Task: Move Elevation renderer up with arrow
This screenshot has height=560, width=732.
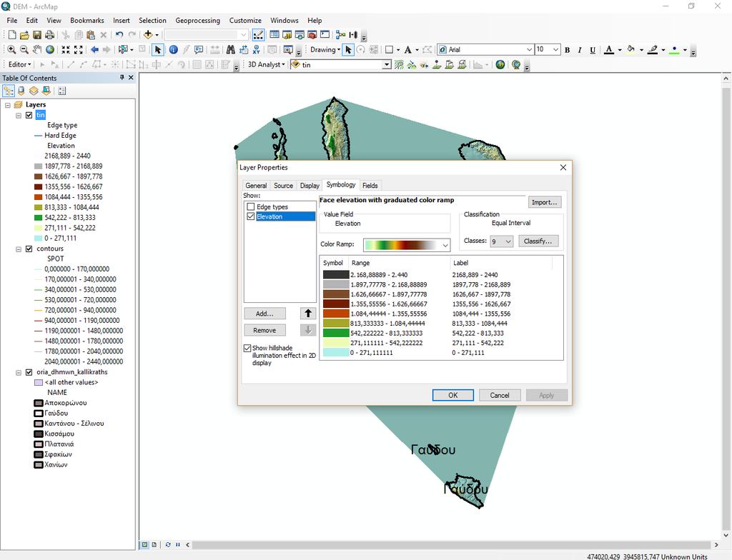Action: (x=307, y=314)
